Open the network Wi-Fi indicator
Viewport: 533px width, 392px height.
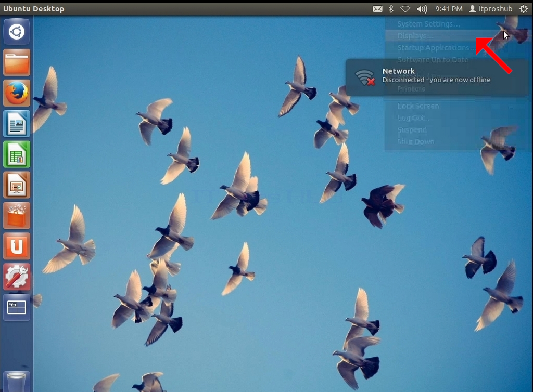click(405, 9)
